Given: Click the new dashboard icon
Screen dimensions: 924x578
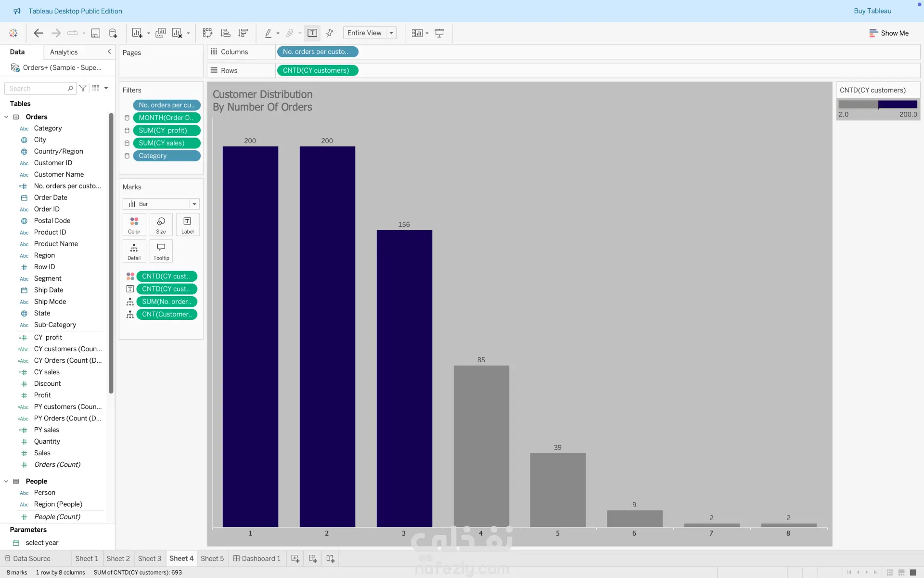Looking at the screenshot, I should coord(313,558).
